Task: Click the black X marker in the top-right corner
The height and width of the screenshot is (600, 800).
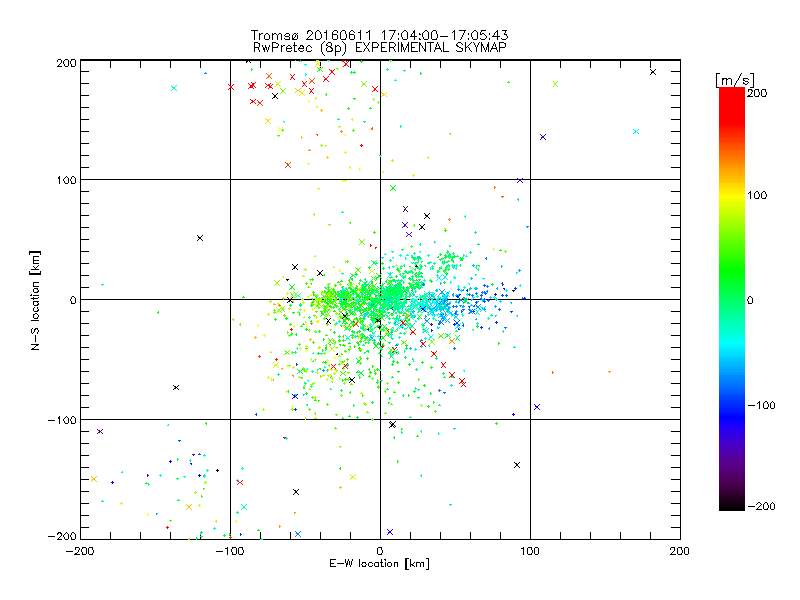Action: point(653,72)
